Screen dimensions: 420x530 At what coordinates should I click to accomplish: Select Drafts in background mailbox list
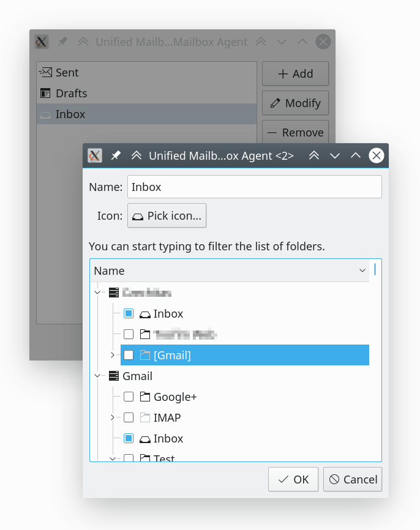click(x=147, y=93)
